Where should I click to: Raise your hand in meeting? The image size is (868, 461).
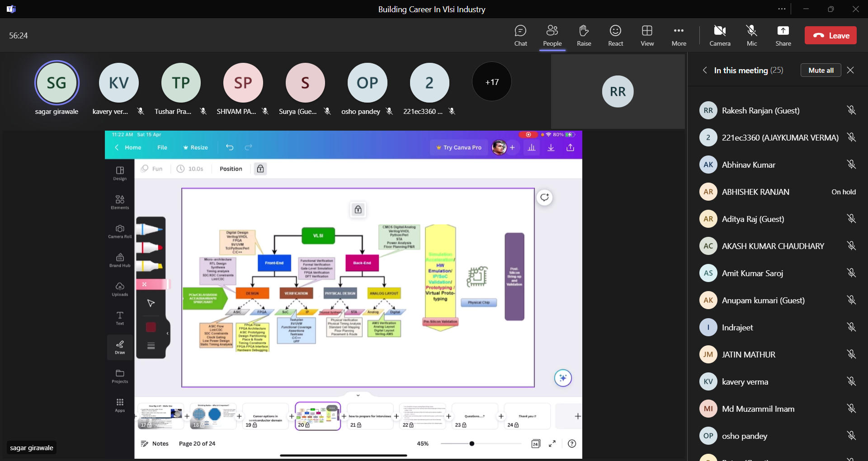(584, 35)
